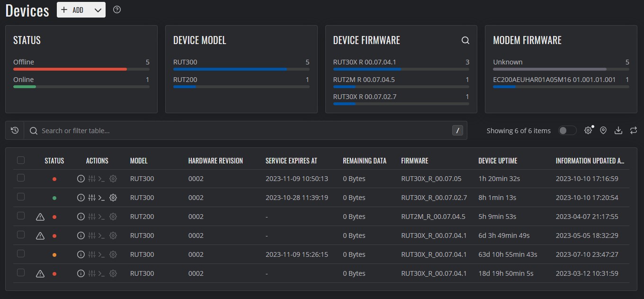Click the orange status dot on the 63d uptime row

[54, 255]
